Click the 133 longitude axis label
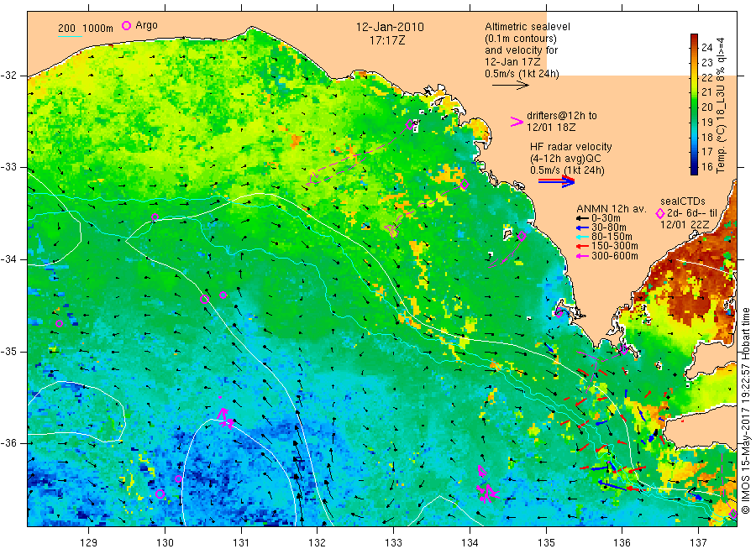The image size is (756, 554). [393, 542]
